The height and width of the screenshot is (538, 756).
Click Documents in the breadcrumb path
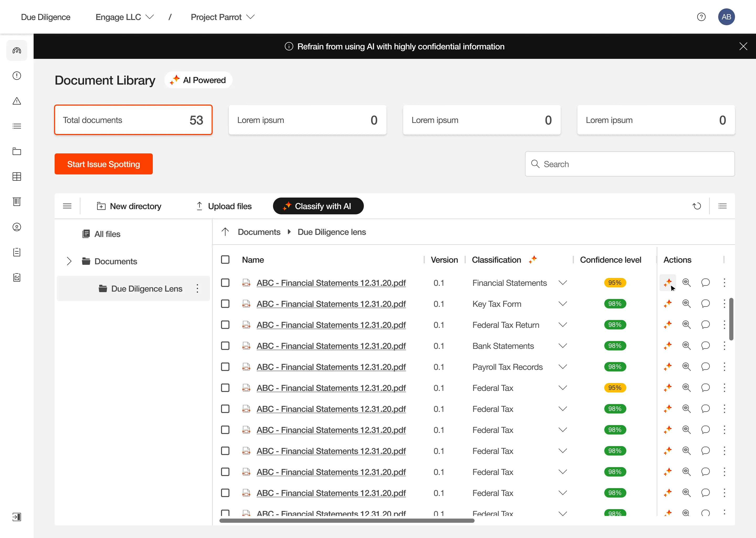pos(259,232)
